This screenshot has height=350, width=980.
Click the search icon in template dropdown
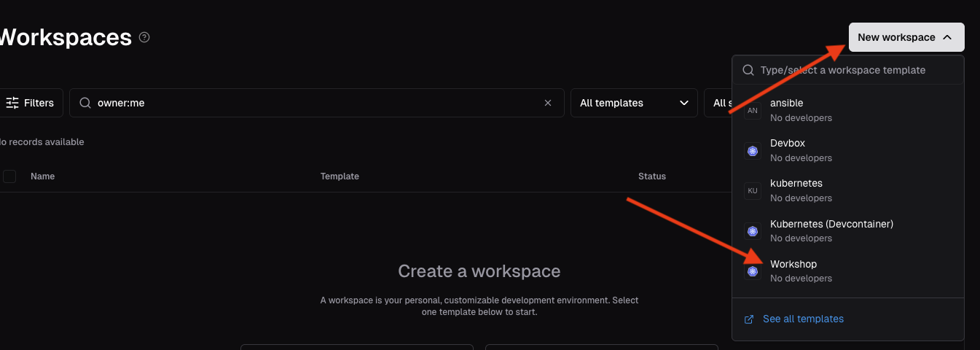point(748,70)
